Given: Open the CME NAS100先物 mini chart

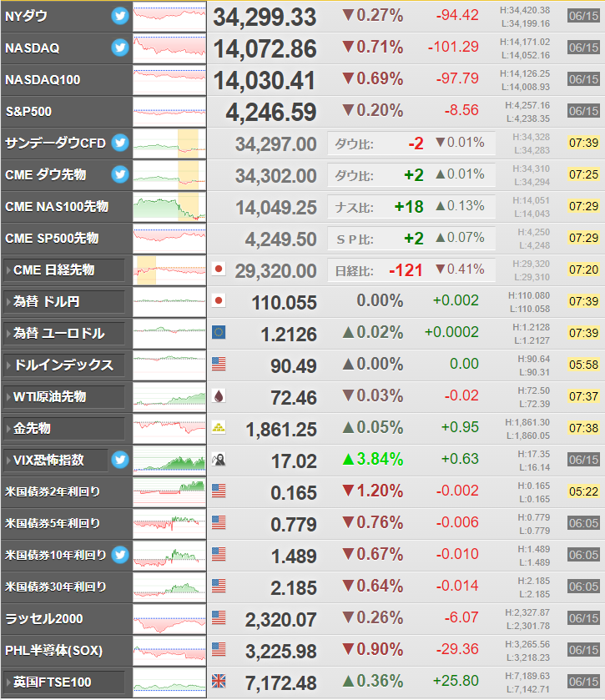Looking at the screenshot, I should coord(169,207).
